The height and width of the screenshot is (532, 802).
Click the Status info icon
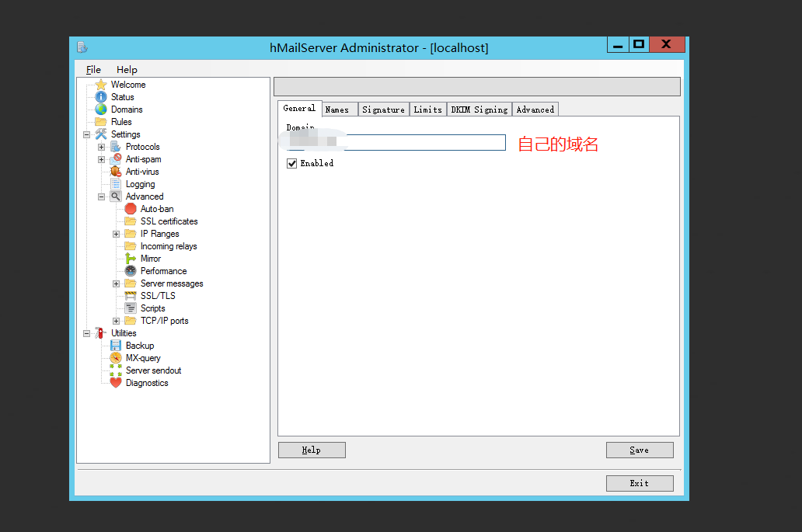tap(101, 96)
